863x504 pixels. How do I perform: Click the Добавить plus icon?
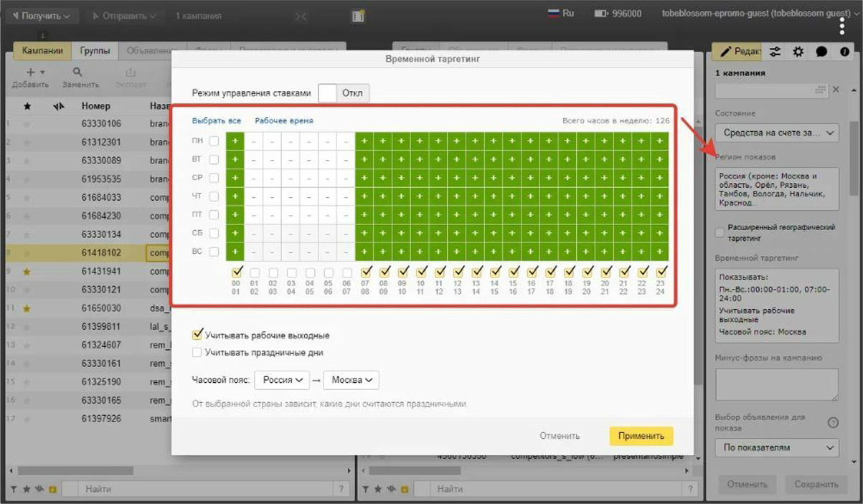[x=31, y=72]
